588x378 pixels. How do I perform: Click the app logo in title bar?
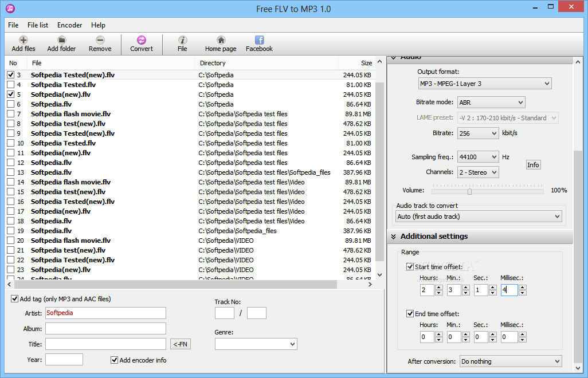pos(10,8)
